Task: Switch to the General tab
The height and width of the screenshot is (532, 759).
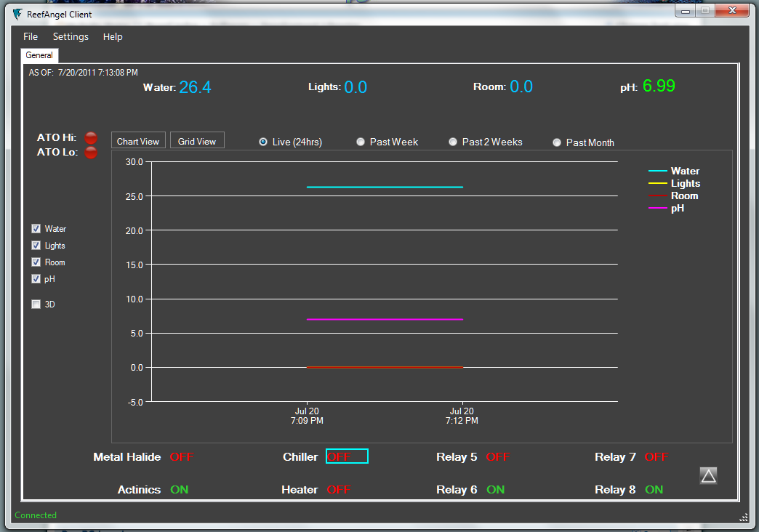Action: click(x=39, y=55)
